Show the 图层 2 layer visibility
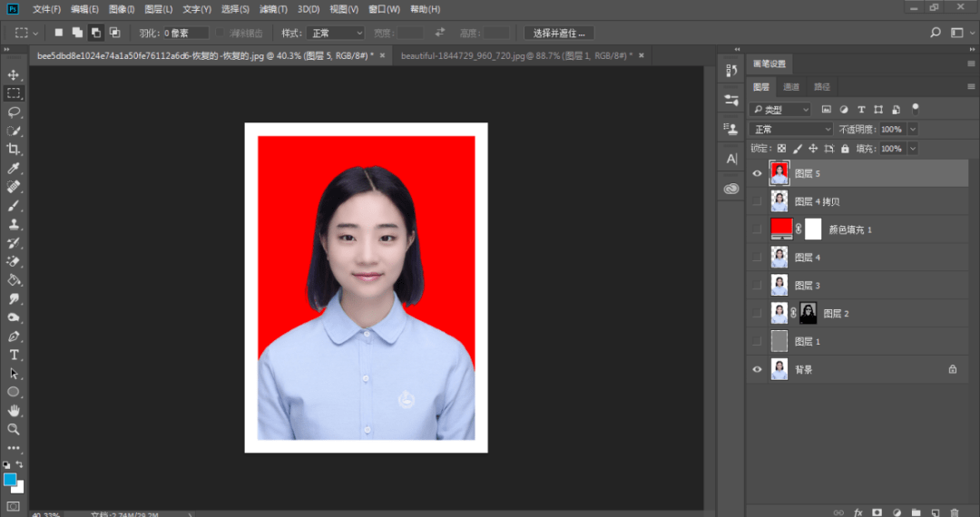Screen dimensions: 980x517 757,314
